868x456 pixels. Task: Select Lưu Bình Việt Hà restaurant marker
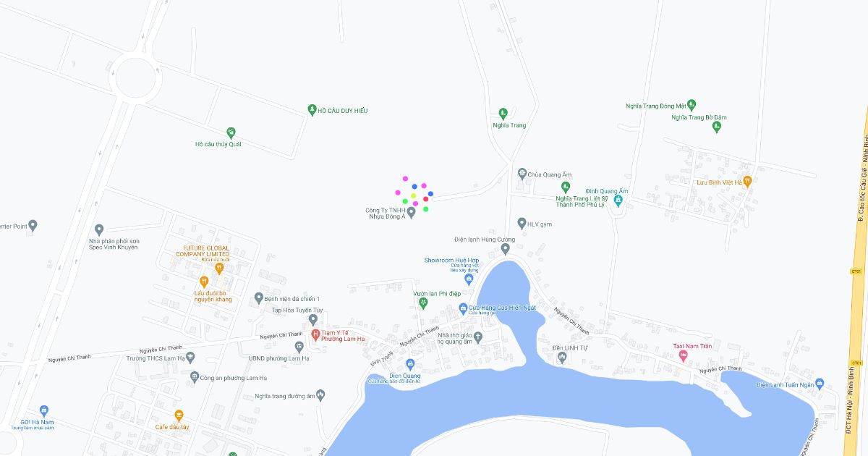(x=747, y=182)
